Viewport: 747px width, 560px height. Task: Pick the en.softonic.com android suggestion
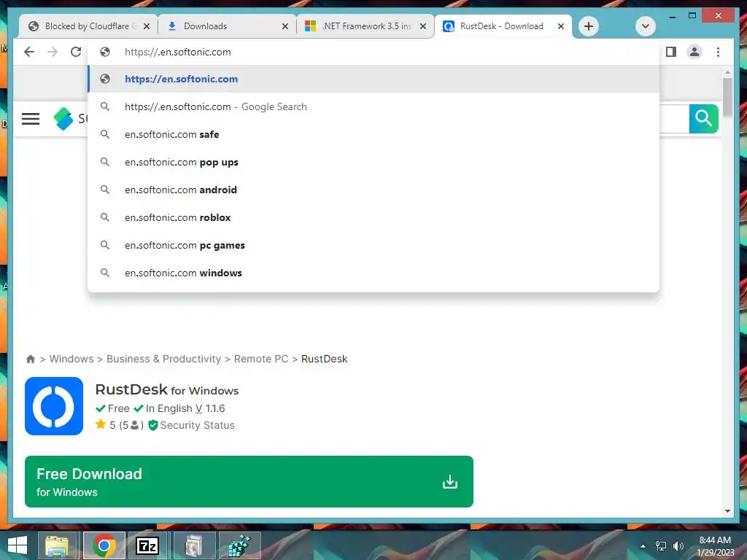[373, 190]
